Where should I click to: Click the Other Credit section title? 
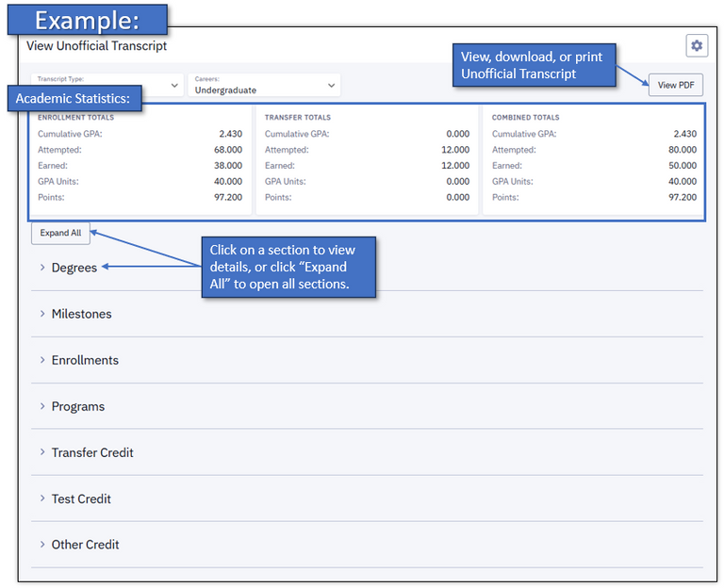(x=86, y=545)
